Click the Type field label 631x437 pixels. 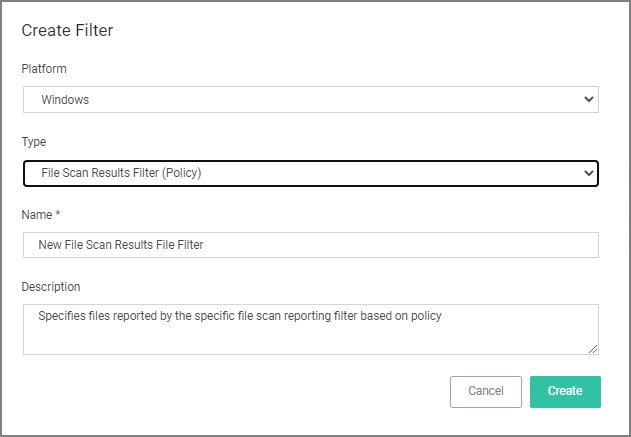tap(34, 142)
